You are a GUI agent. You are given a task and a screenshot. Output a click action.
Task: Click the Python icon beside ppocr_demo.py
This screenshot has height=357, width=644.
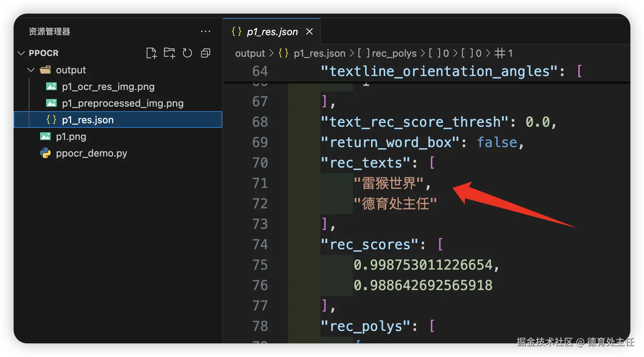(x=45, y=153)
